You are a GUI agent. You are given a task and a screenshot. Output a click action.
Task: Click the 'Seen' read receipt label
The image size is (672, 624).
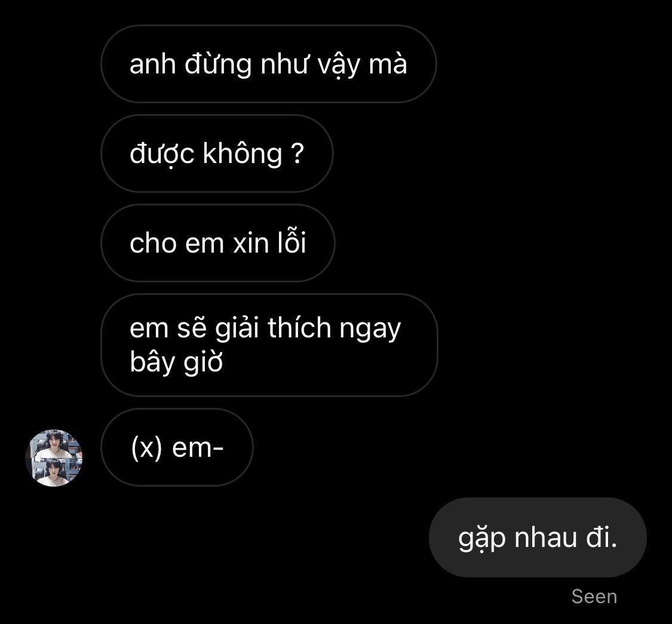(x=594, y=597)
